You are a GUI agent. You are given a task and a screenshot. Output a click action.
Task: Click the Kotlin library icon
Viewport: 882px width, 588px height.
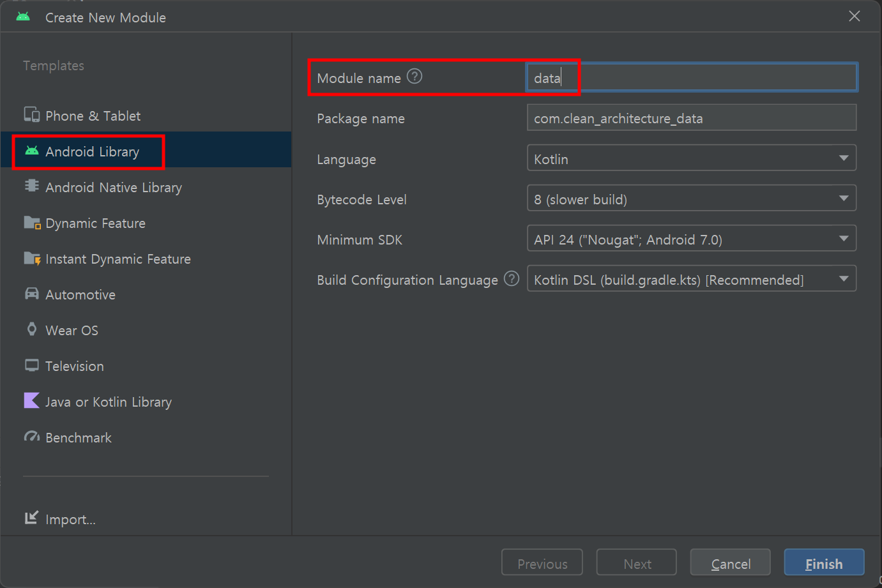[x=31, y=400]
